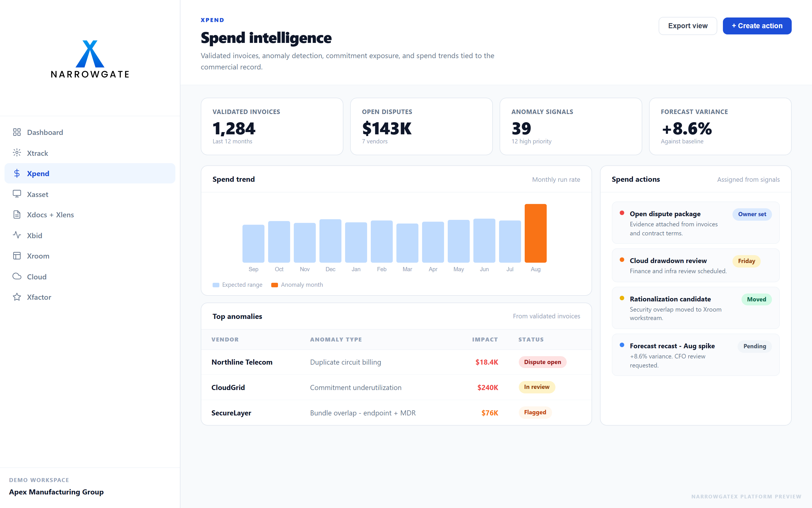Click the red dot on Open dispute package
The height and width of the screenshot is (508, 812).
[x=622, y=213]
